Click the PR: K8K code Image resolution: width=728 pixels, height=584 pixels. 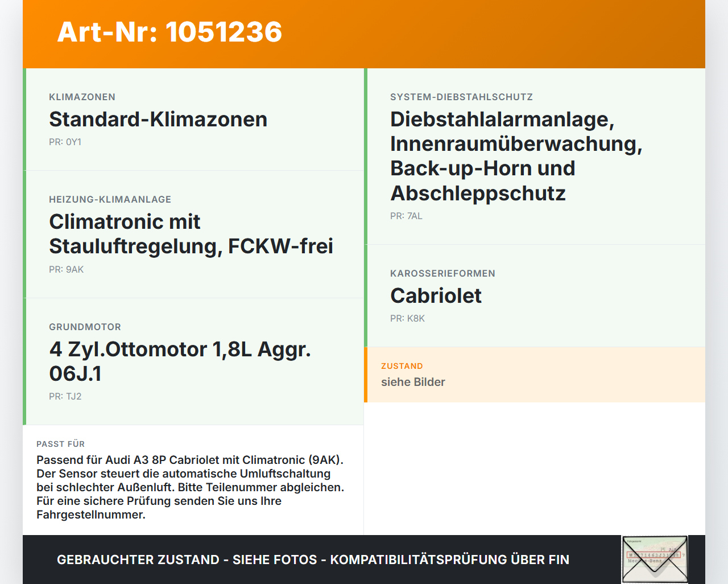click(x=408, y=319)
